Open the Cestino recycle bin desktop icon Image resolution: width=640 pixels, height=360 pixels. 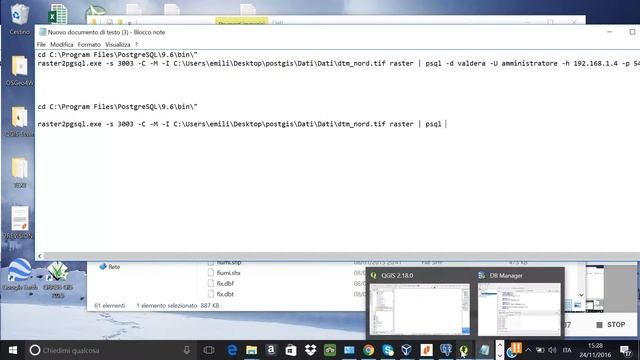(19, 19)
